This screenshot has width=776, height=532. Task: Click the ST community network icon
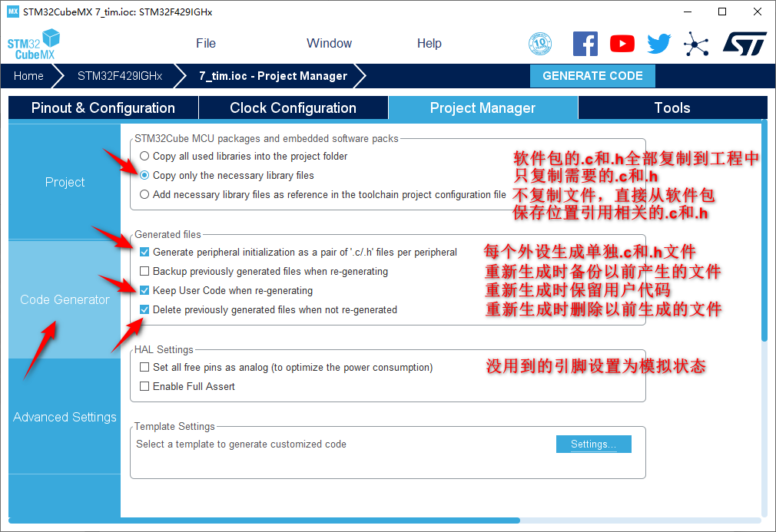696,44
